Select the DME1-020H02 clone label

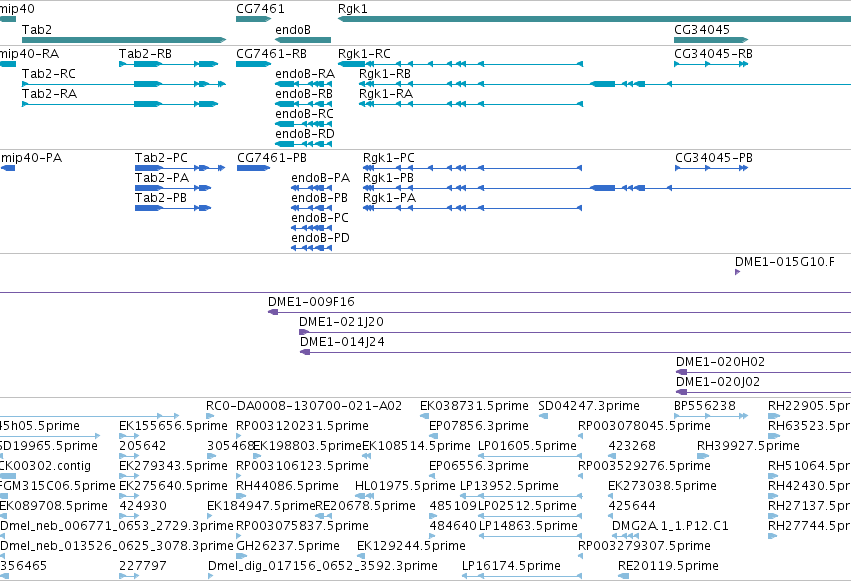point(720,362)
